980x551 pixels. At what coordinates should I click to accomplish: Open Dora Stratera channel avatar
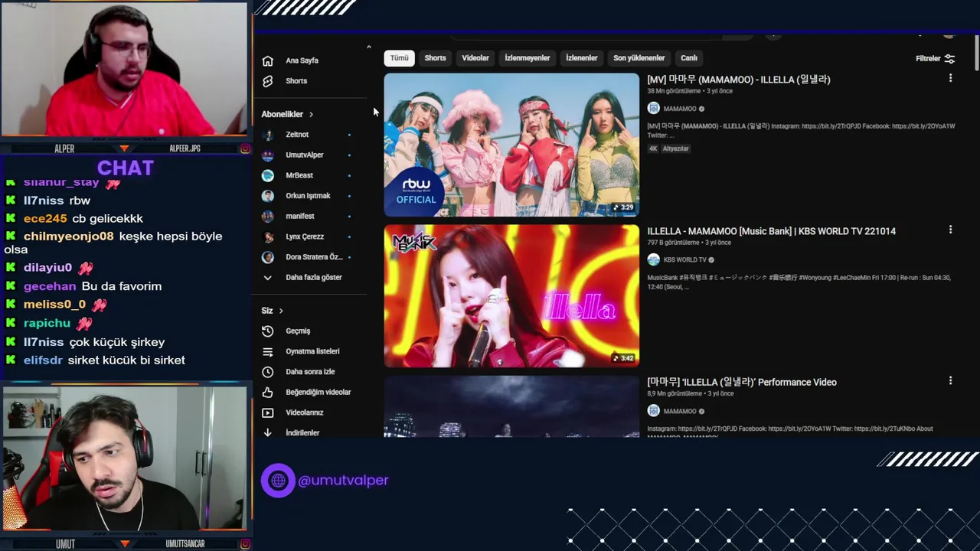tap(267, 257)
